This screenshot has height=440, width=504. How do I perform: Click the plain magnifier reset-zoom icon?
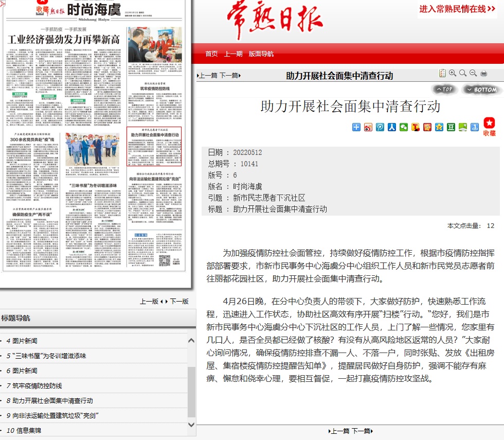[x=463, y=73]
